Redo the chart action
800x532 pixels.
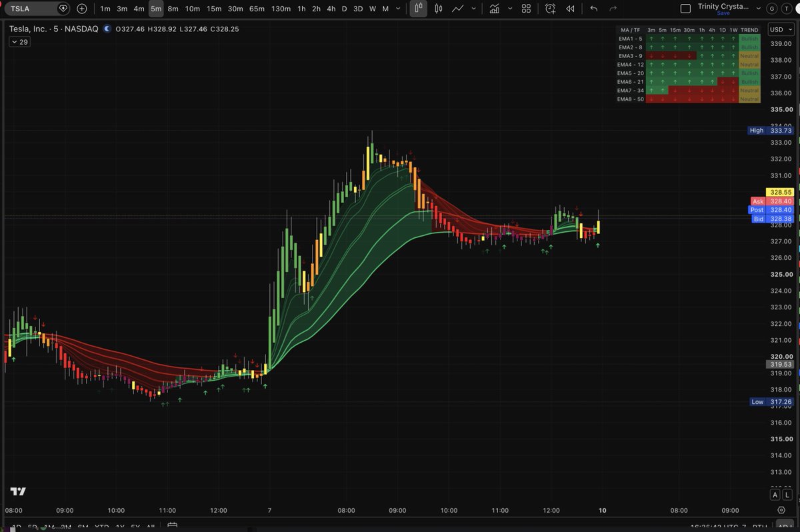point(613,9)
